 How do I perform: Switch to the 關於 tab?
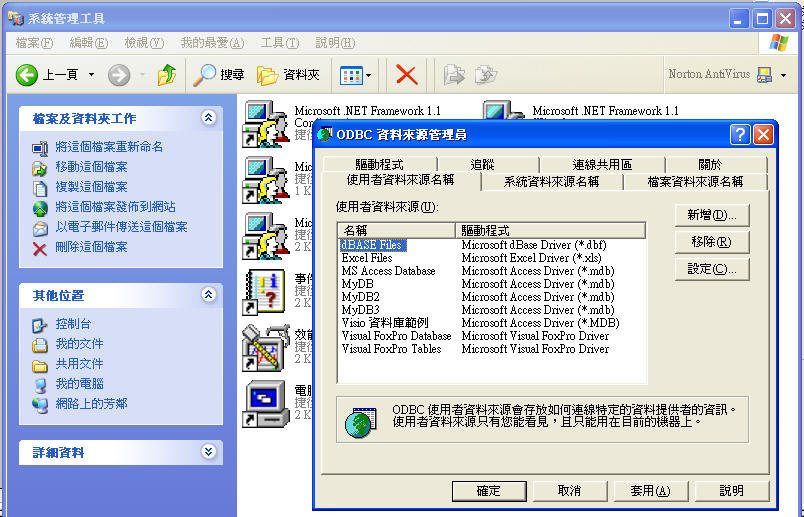pos(710,165)
